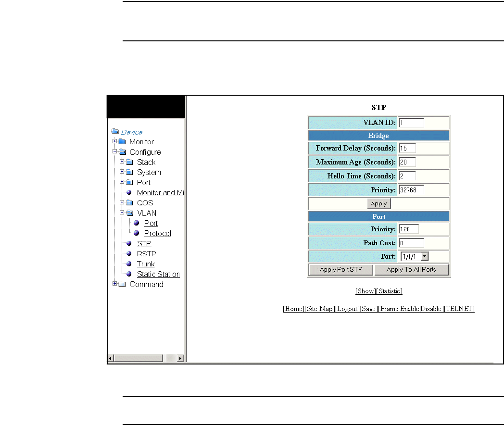Click the QOS folder icon
504x427 pixels.
(129, 202)
